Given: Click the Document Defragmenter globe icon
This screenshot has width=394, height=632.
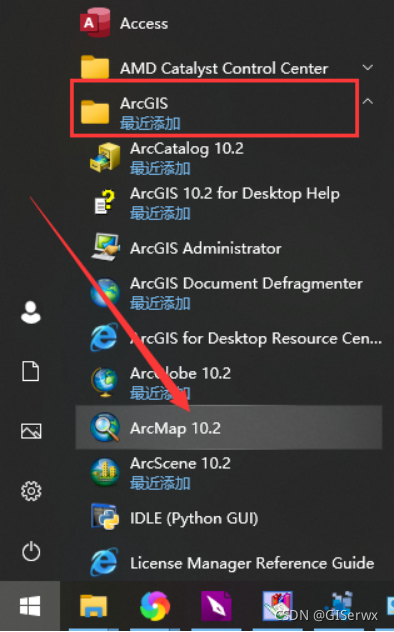Looking at the screenshot, I should [105, 292].
